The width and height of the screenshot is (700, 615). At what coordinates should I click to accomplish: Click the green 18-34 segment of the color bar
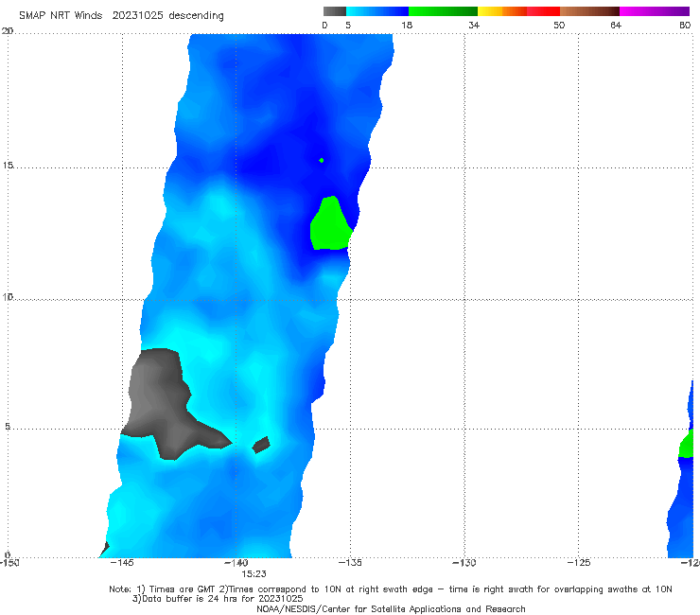tap(443, 11)
